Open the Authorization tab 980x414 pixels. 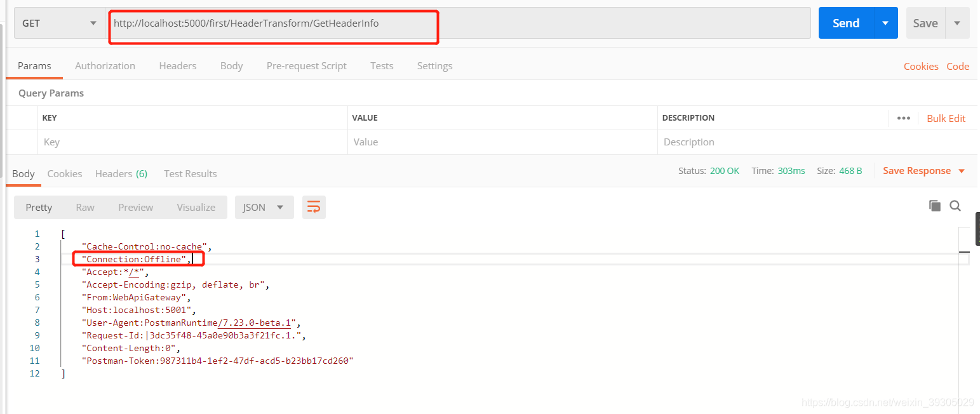(x=105, y=66)
